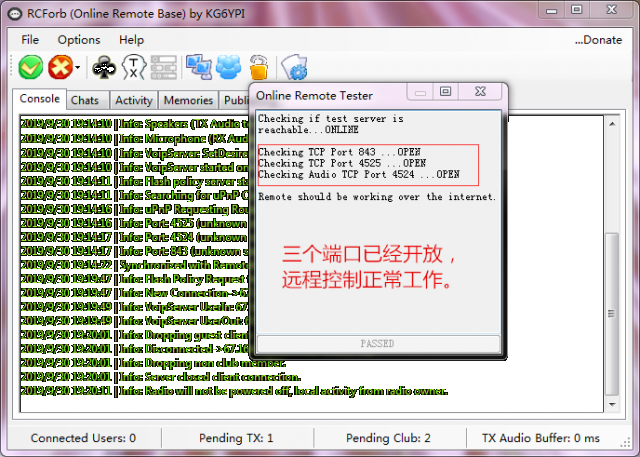The height and width of the screenshot is (457, 640).
Task: Select the Console tab
Action: point(40,99)
